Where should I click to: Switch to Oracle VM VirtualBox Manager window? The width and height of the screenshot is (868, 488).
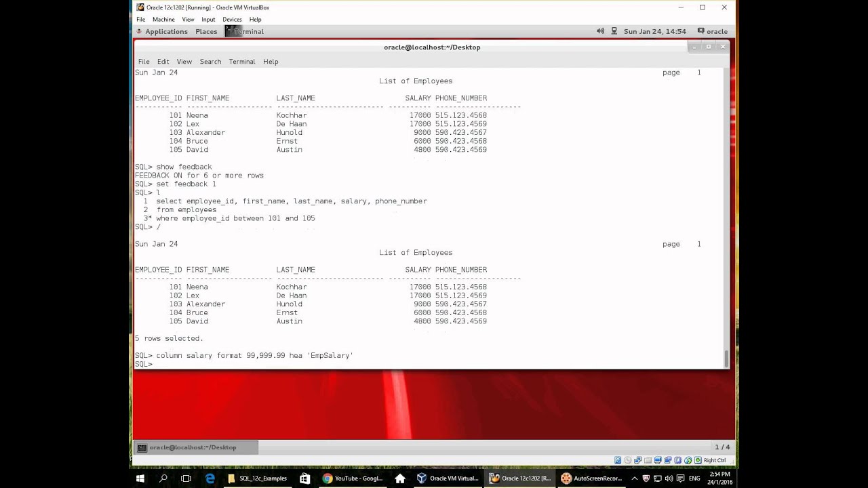pos(448,479)
